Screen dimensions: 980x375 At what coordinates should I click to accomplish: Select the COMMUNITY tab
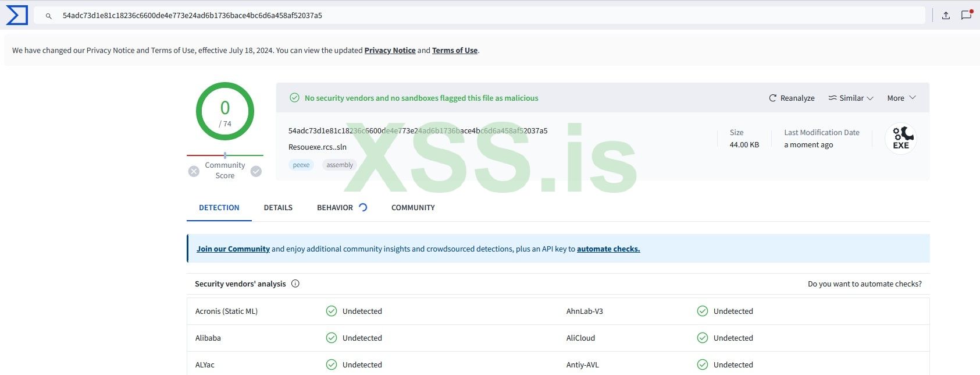tap(413, 207)
